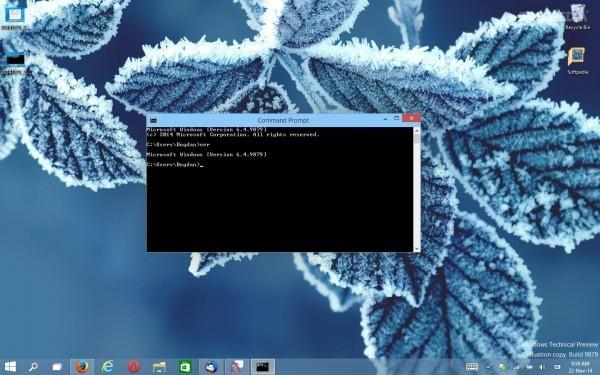Image resolution: width=600 pixels, height=375 pixels.
Task: Open the Windows Start button
Action: [10, 367]
